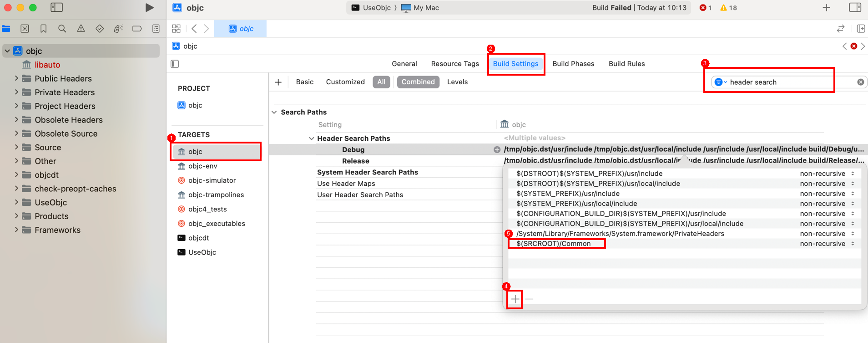Select the objc editor tab
The width and height of the screenshot is (868, 343).
[x=240, y=29]
